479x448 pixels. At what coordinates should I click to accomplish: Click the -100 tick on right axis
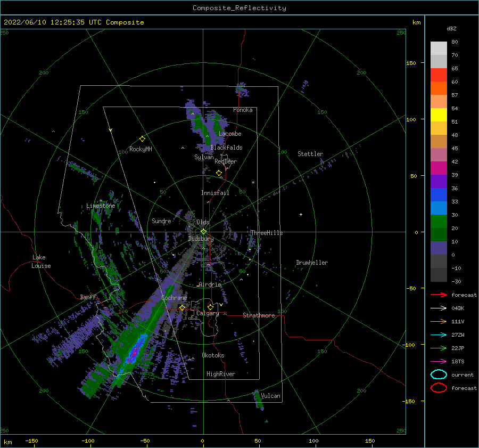click(409, 345)
